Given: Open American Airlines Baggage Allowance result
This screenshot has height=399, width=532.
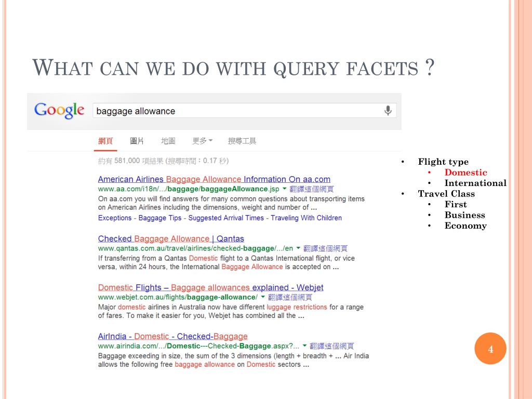Looking at the screenshot, I should point(214,179).
